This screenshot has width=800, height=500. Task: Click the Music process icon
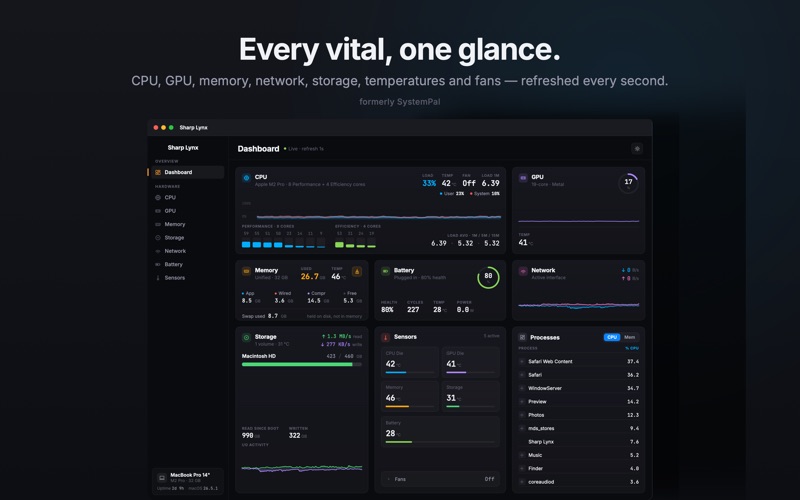point(522,455)
